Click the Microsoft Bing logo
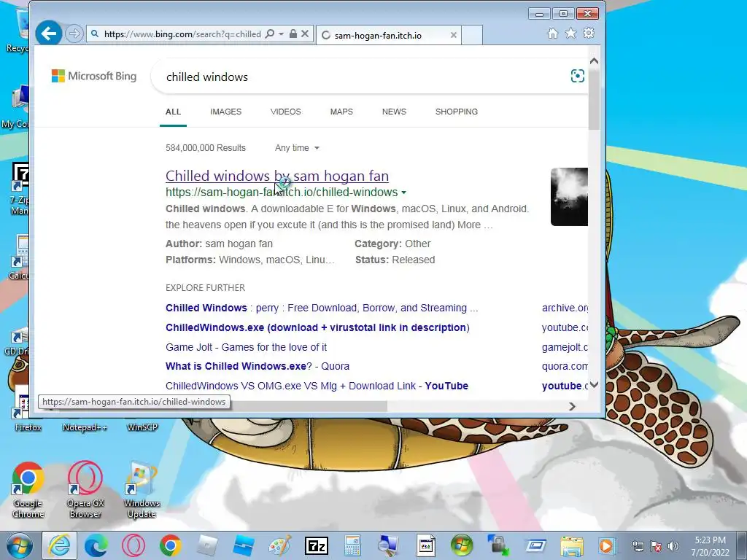747x560 pixels. [x=94, y=76]
